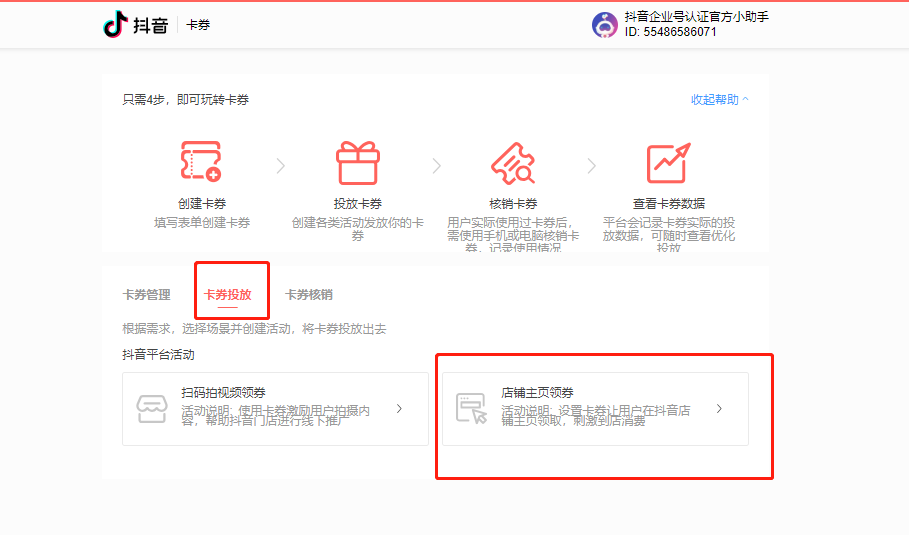Image resolution: width=909 pixels, height=535 pixels.
Task: Expand the 扫码拍视频领券 card arrow
Action: 399,409
